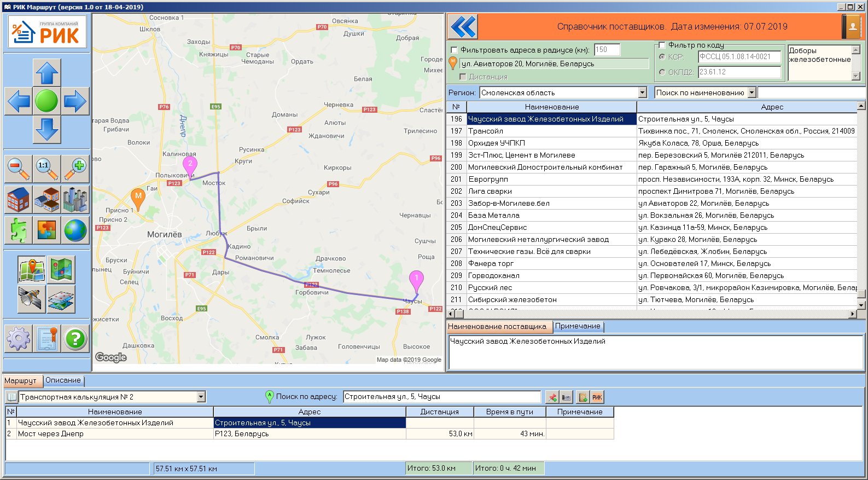This screenshot has width=868, height=480.
Task: Click the КСР code field
Action: tap(739, 57)
